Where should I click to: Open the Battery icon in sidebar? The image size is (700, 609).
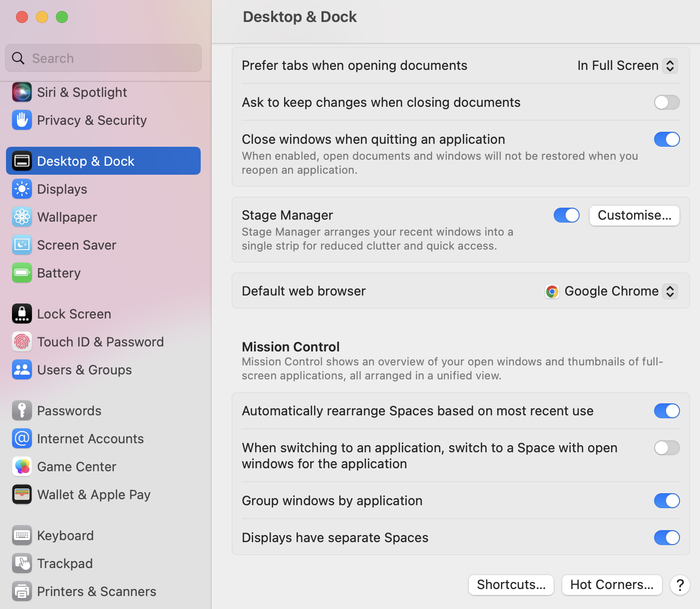tap(22, 273)
